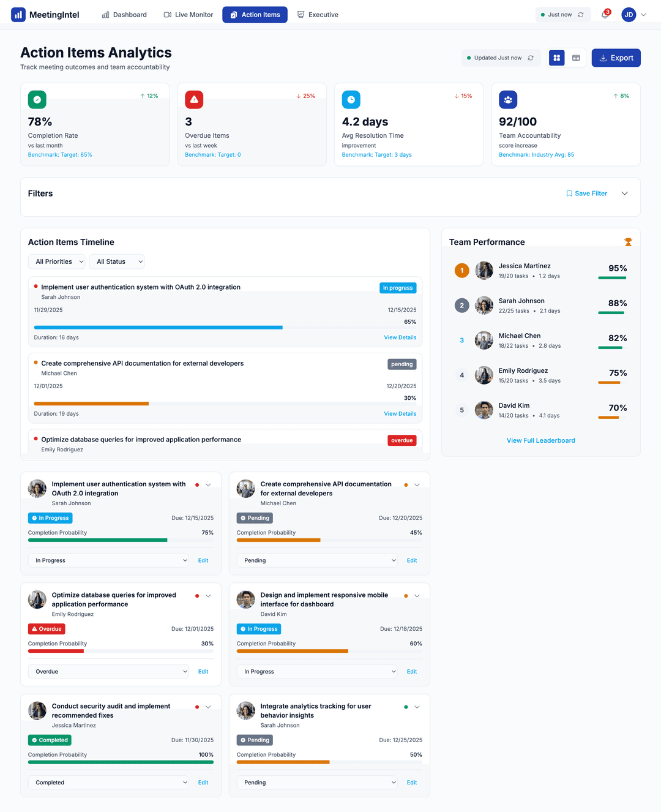Viewport: 661px width, 812px height.
Task: Click the trophy icon in Team Performance
Action: pos(628,242)
